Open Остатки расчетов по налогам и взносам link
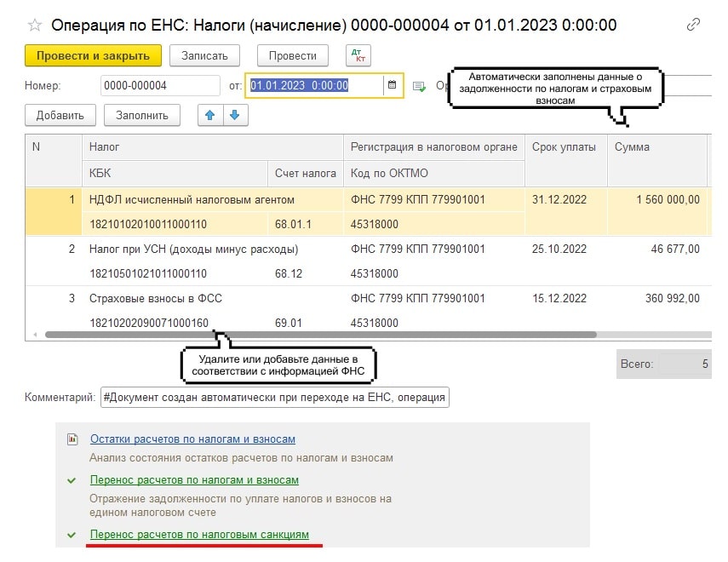Screen dimensions: 728x562 192,439
